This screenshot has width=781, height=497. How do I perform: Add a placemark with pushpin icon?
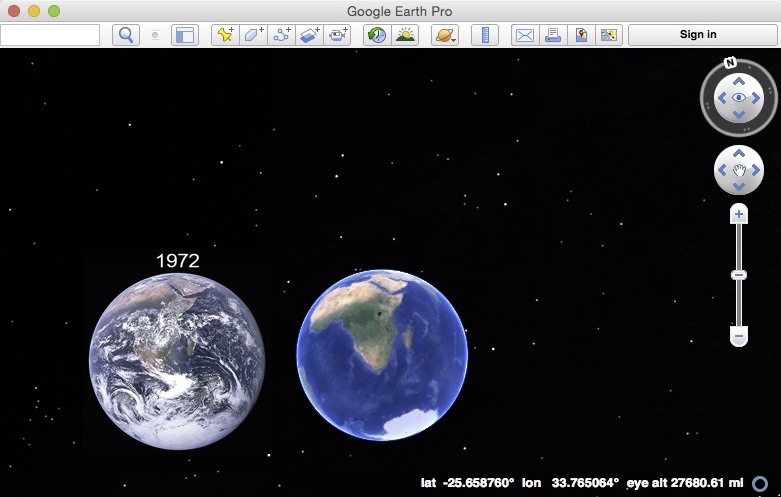point(225,35)
